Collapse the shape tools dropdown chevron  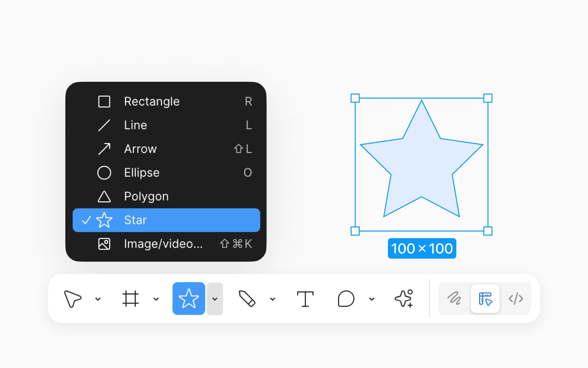[215, 299]
